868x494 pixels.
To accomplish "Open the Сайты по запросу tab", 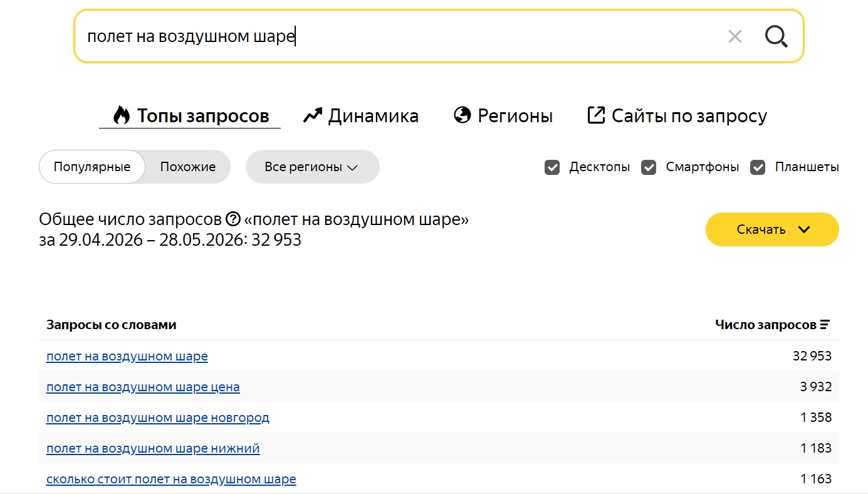I will coord(677,115).
